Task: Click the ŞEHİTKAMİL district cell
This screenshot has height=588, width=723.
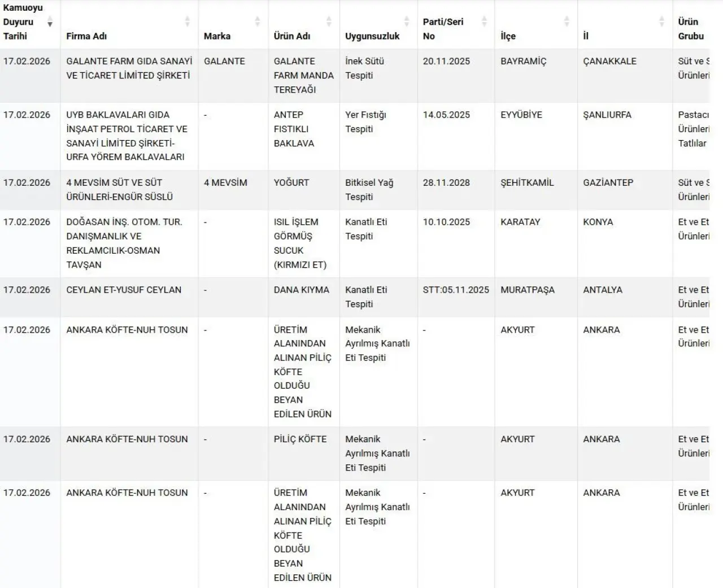Action: point(527,182)
